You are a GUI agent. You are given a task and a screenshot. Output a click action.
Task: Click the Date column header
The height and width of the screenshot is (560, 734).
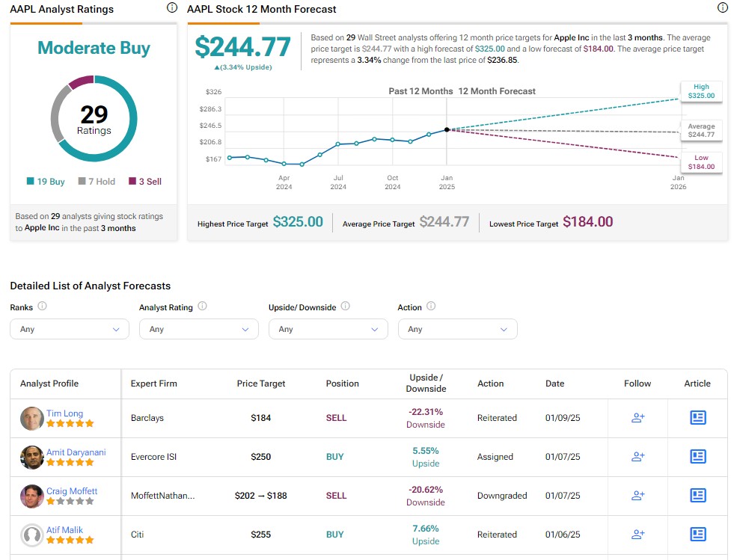coord(554,384)
